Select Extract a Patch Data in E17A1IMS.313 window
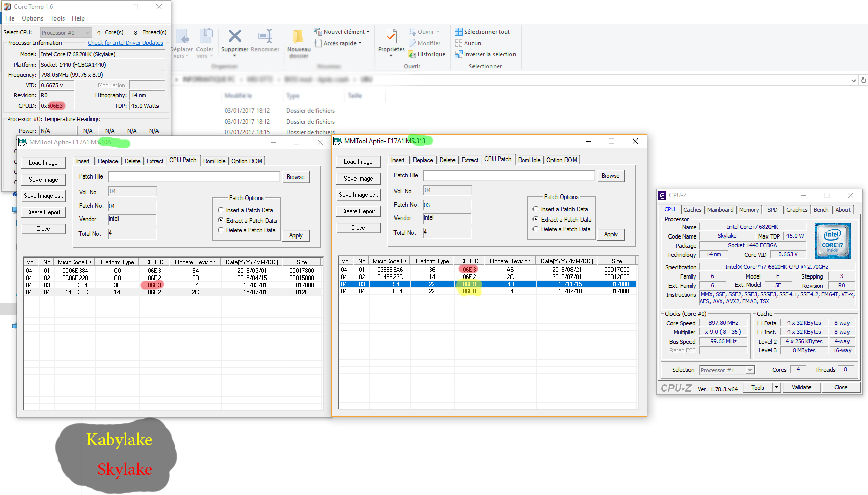868x495 pixels. [x=536, y=219]
